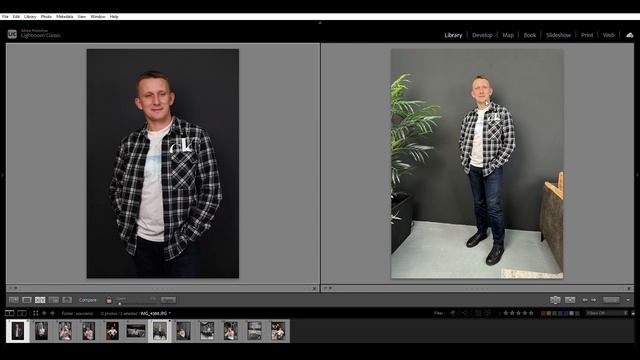The image size is (640, 360).
Task: Open the Library menu
Action: (x=30, y=17)
